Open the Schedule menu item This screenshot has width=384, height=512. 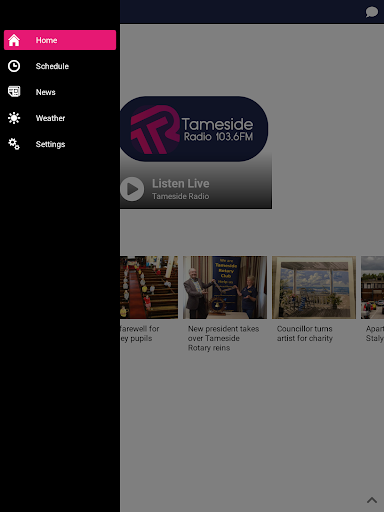[x=60, y=66]
